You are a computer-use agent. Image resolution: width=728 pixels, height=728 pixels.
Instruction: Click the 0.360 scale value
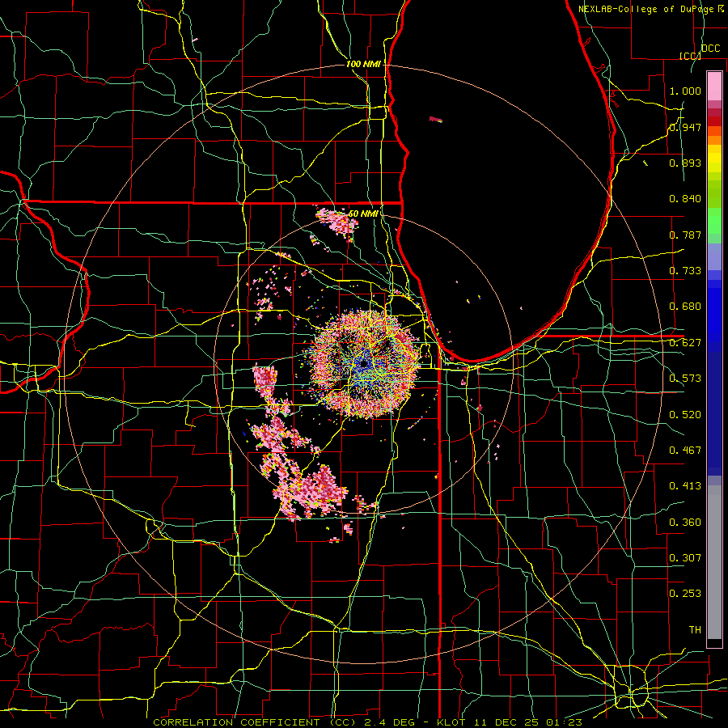pyautogui.click(x=685, y=523)
